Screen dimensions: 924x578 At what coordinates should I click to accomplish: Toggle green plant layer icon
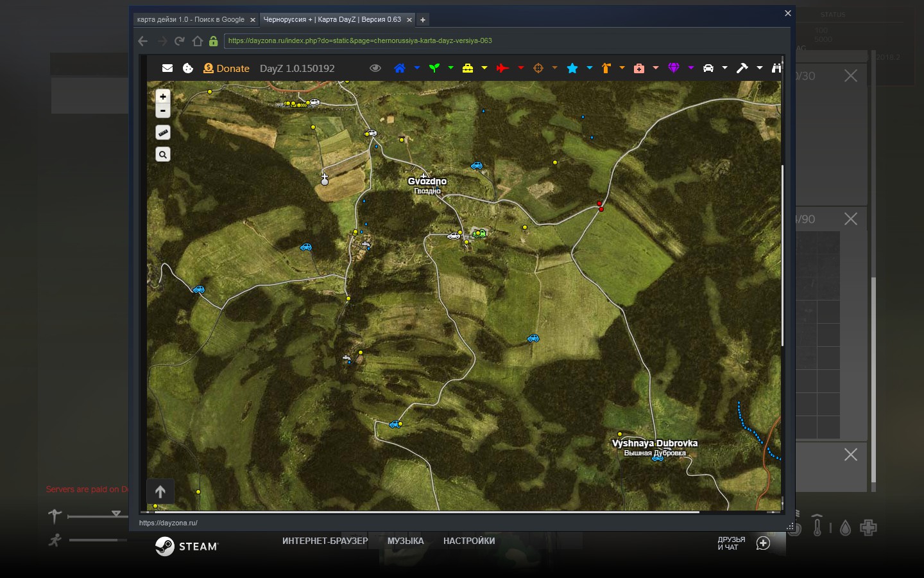tap(434, 68)
